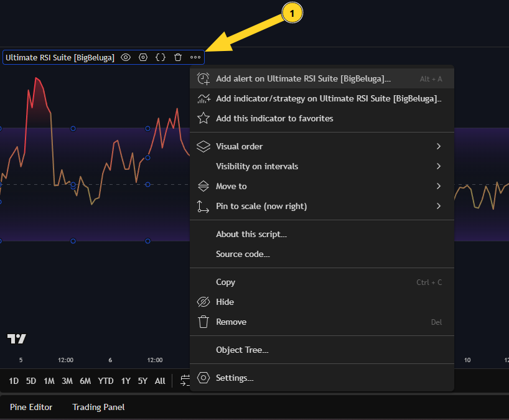Select Add alert on Ultimate RSI Suite

[x=303, y=79]
